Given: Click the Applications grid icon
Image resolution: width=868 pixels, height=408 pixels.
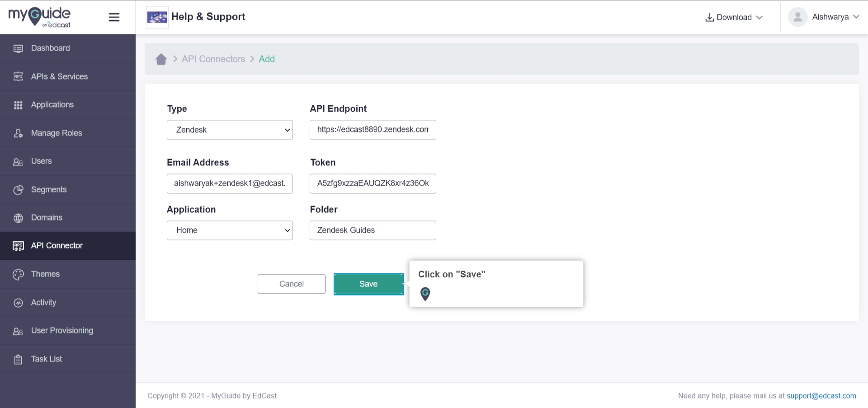Looking at the screenshot, I should (18, 105).
